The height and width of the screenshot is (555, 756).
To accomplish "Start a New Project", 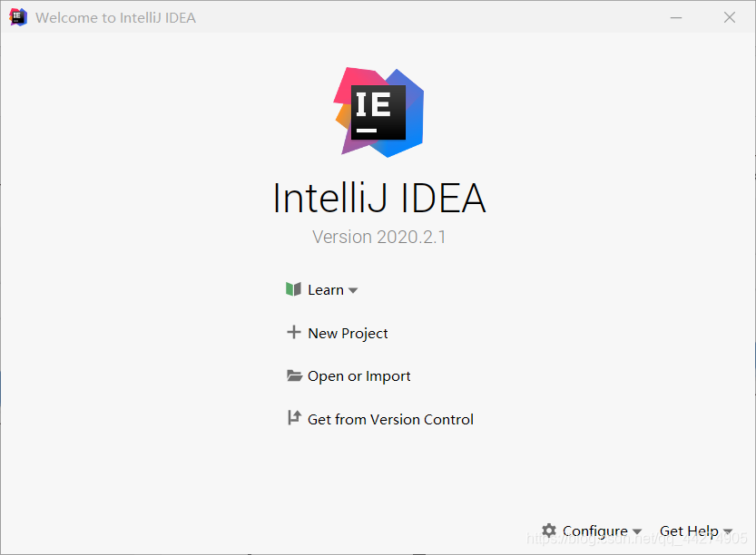I will tap(348, 333).
